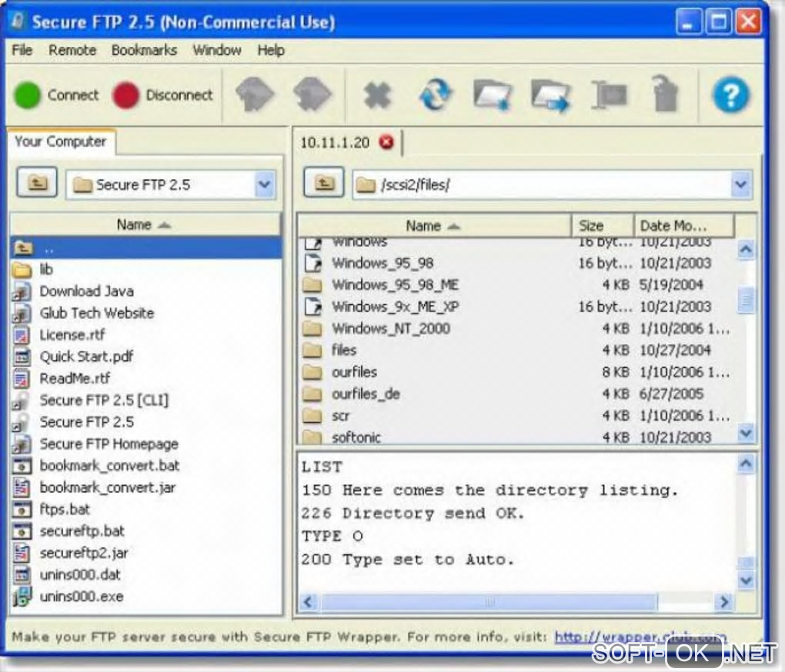Click log panel horizontal scroll right arrow

click(x=724, y=602)
